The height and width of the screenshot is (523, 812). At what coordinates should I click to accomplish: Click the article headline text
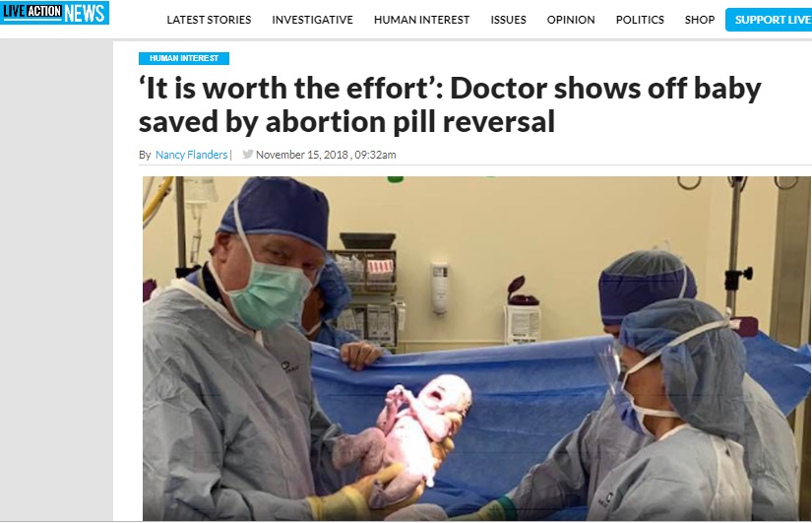(x=450, y=104)
